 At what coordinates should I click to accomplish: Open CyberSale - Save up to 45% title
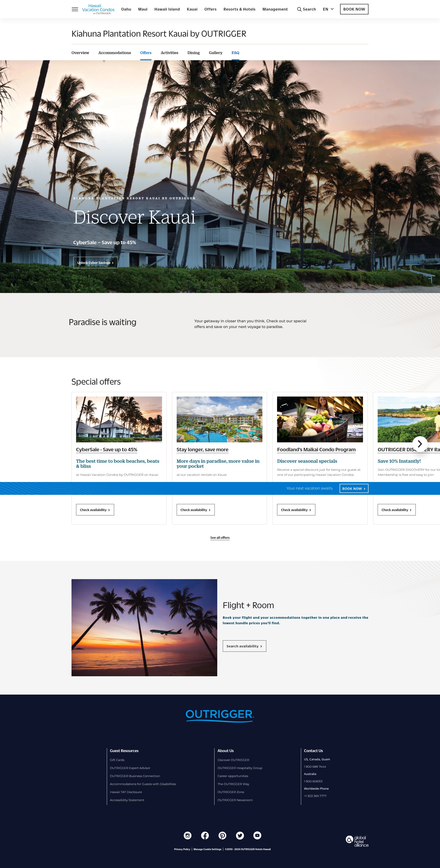[107, 449]
